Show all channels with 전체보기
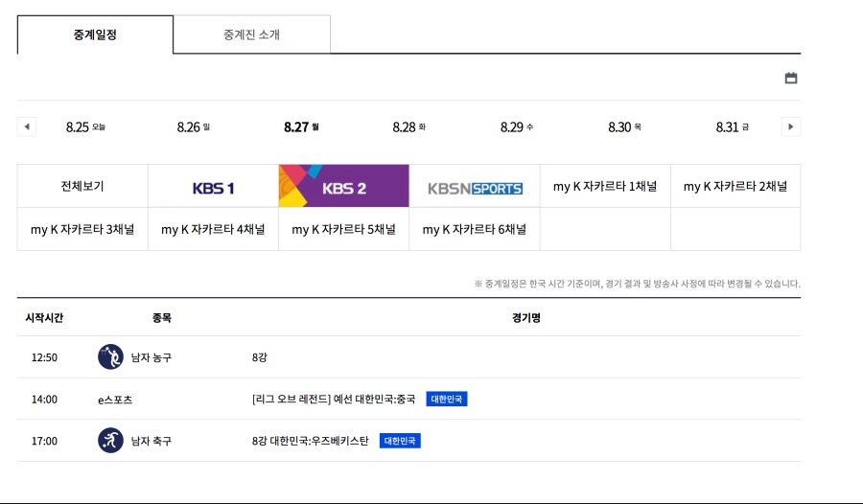 [82, 187]
